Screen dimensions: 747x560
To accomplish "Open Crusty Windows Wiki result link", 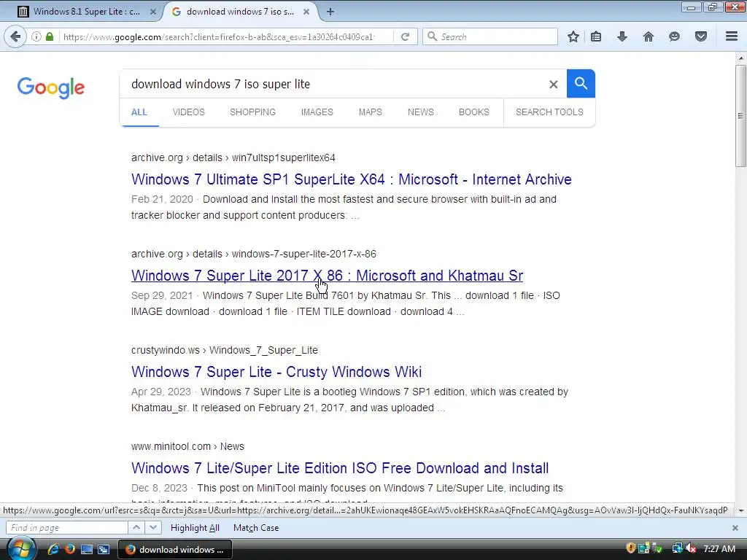I will click(x=276, y=372).
